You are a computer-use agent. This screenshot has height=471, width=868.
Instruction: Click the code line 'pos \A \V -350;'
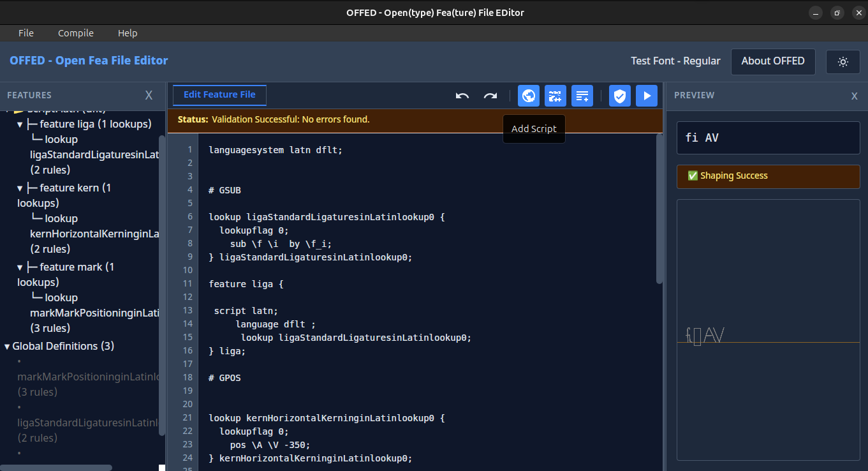pyautogui.click(x=270, y=445)
